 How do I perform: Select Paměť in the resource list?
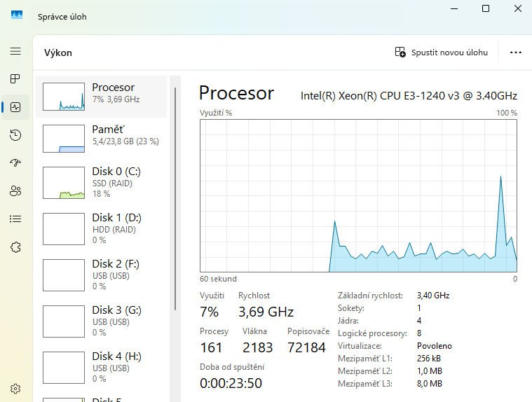click(102, 139)
